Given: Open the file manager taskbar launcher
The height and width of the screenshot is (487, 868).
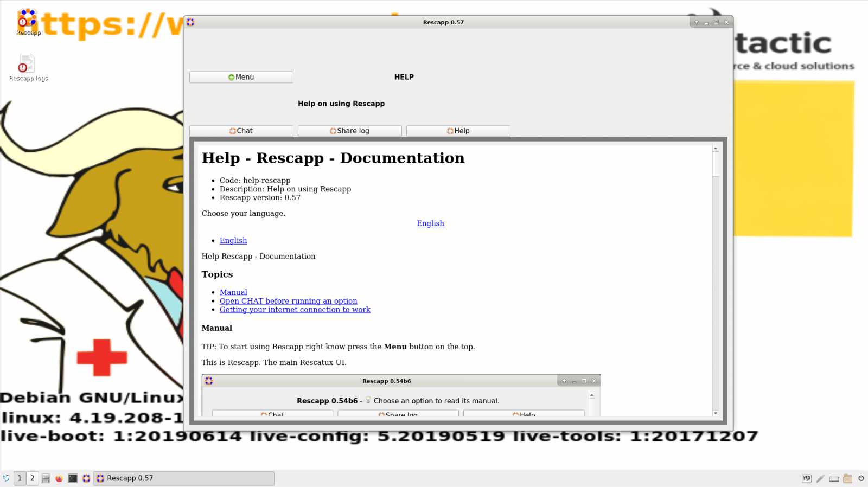Looking at the screenshot, I should click(x=46, y=478).
